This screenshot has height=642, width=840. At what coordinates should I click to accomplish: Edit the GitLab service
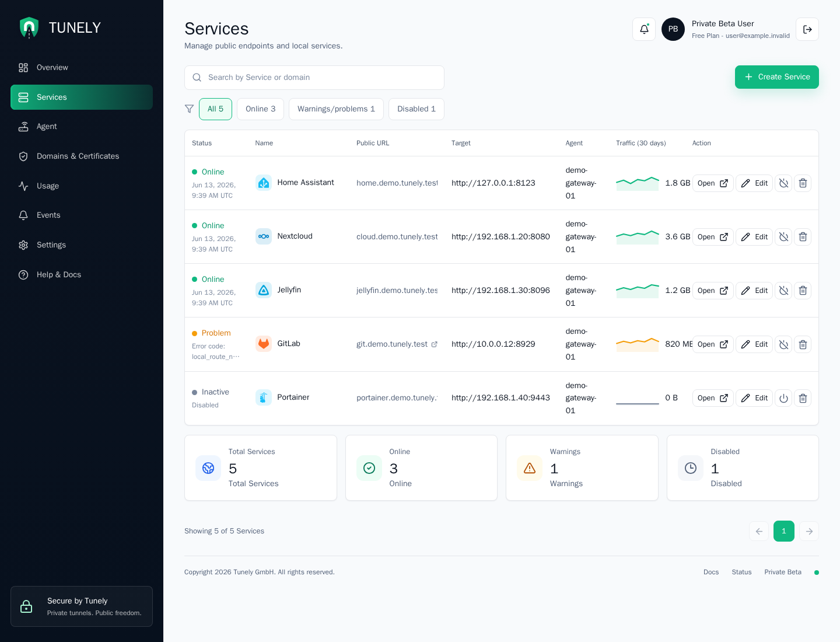click(x=754, y=344)
